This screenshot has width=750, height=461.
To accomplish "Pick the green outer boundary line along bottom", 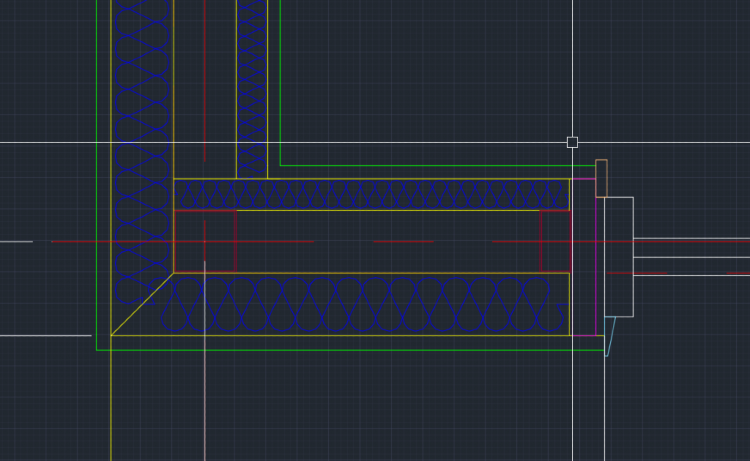I will coord(350,350).
